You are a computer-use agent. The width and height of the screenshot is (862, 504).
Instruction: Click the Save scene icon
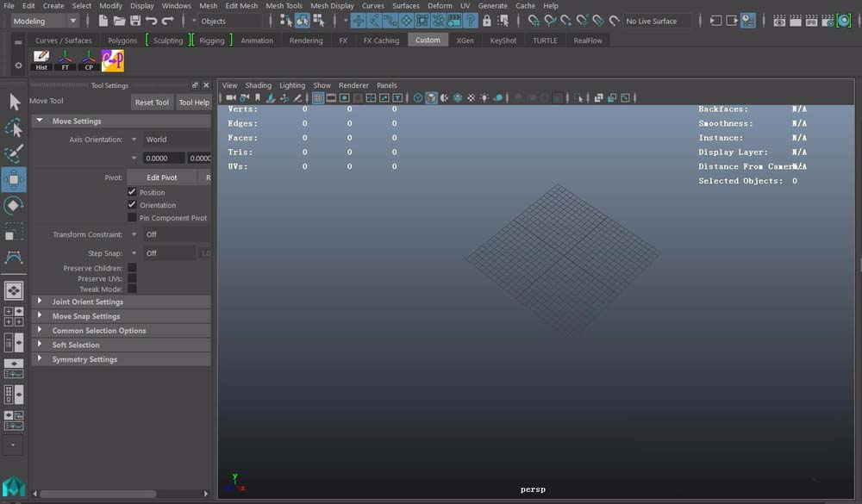point(135,21)
